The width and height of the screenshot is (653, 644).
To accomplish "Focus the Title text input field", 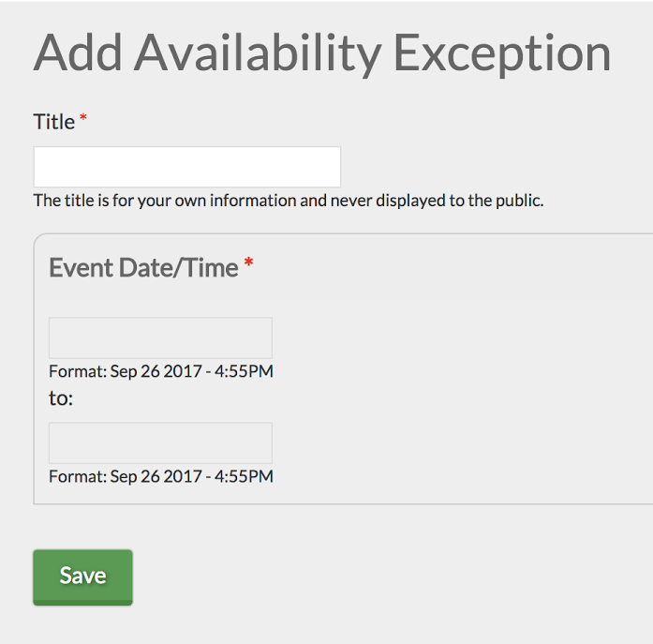I will point(187,167).
